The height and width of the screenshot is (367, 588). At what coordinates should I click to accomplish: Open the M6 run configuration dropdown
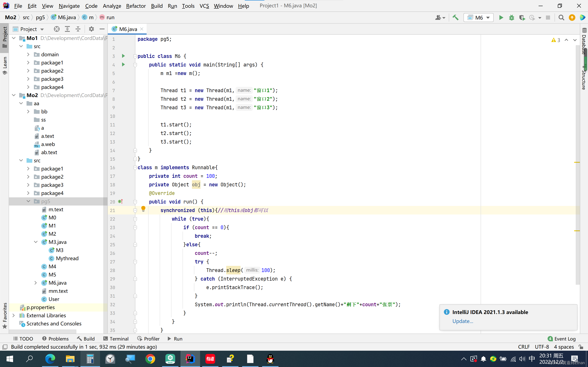478,18
